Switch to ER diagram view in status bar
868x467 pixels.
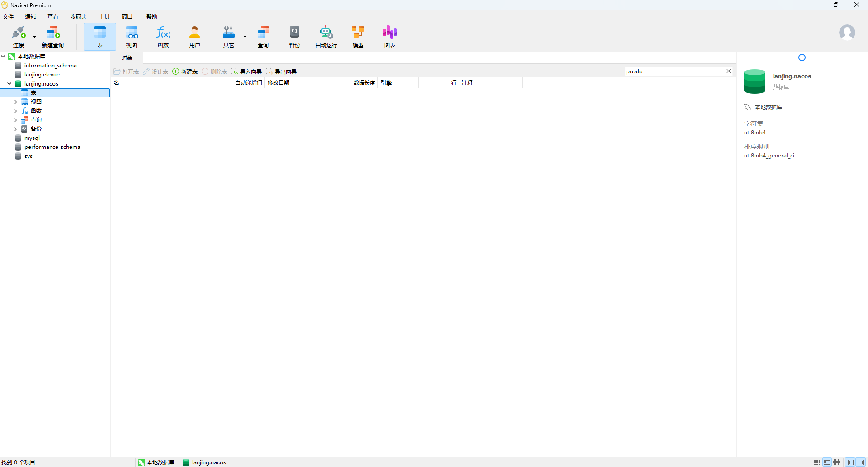[837, 462]
